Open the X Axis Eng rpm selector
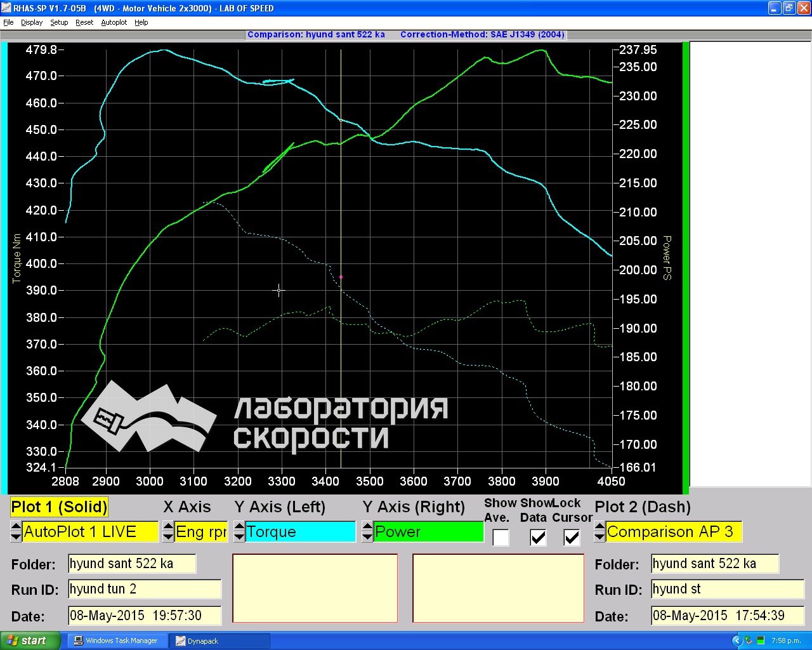This screenshot has height=650, width=812. (x=200, y=532)
